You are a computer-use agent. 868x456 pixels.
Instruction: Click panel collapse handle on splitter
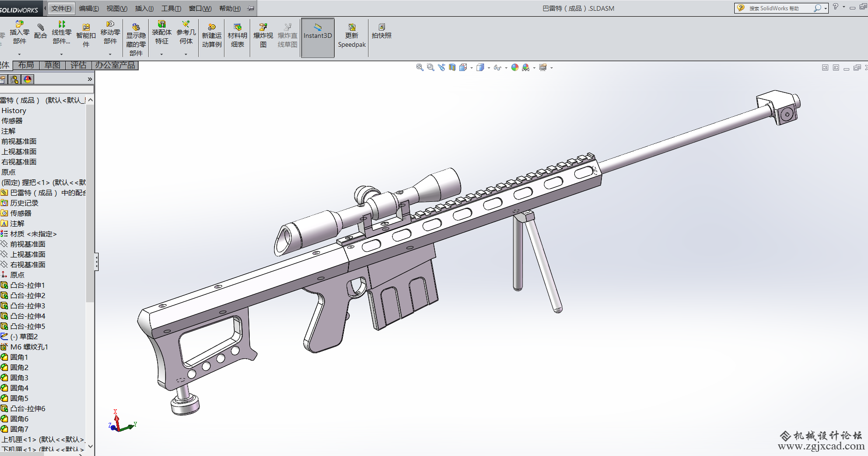[96, 262]
